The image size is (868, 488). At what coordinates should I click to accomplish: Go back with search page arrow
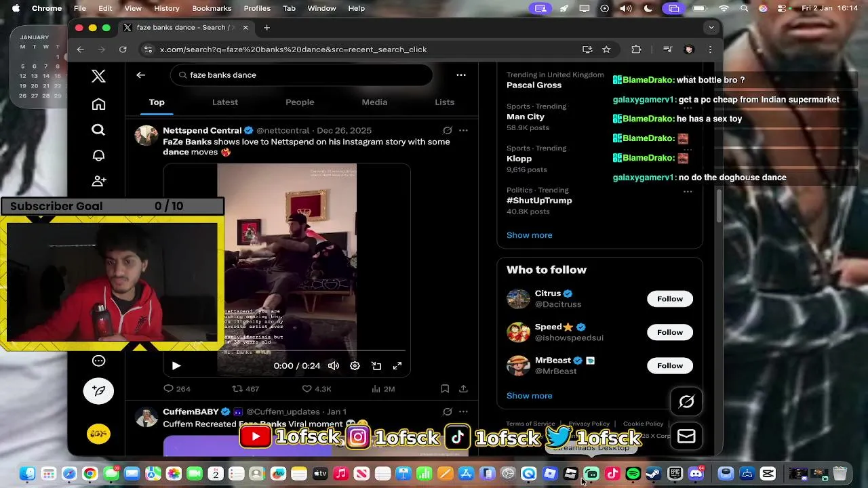click(x=140, y=75)
